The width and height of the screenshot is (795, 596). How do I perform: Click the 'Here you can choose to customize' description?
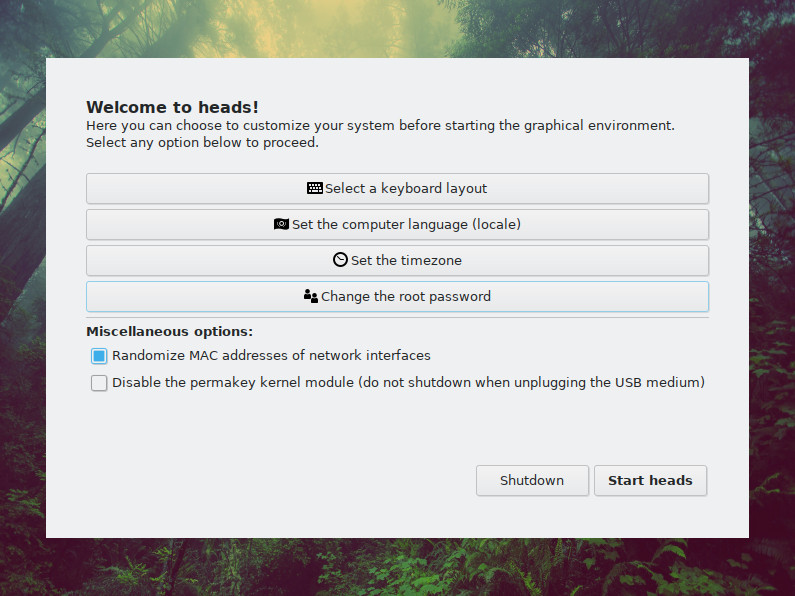click(x=380, y=125)
